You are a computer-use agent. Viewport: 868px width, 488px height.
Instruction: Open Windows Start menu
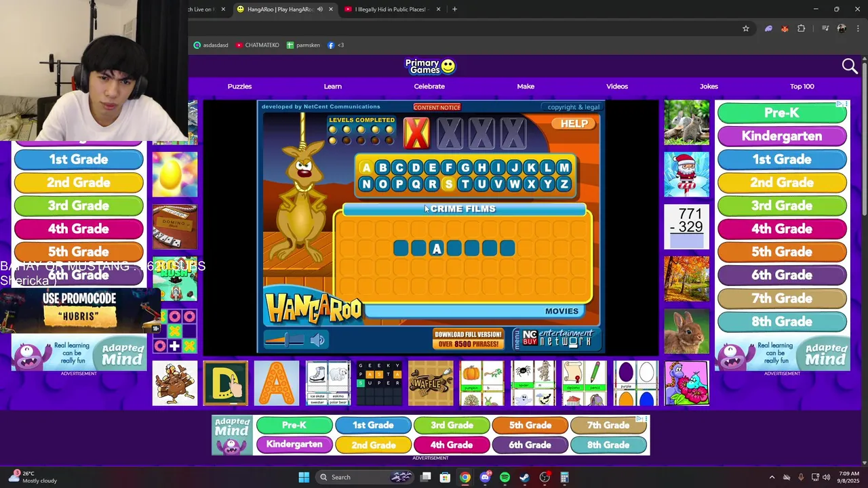(304, 477)
